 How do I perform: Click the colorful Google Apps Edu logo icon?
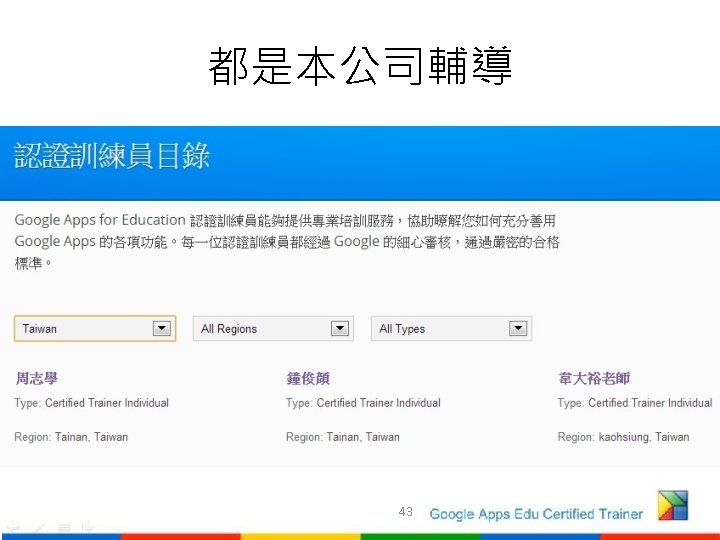tap(673, 505)
